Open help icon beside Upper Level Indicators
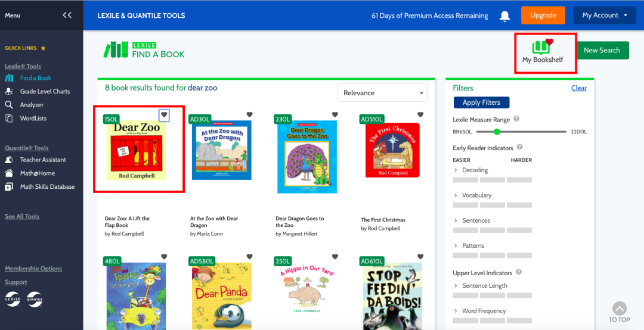644x330 pixels. point(519,272)
